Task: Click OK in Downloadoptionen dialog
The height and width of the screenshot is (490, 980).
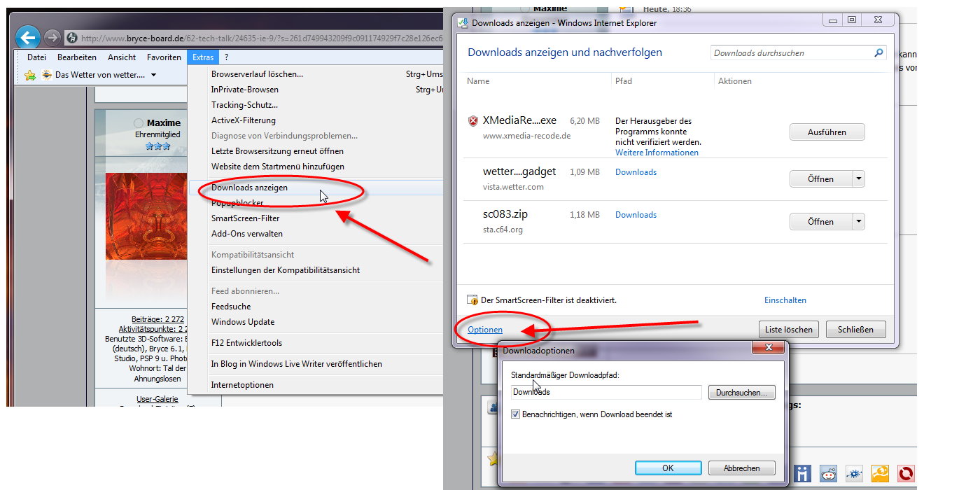Action: tap(668, 468)
